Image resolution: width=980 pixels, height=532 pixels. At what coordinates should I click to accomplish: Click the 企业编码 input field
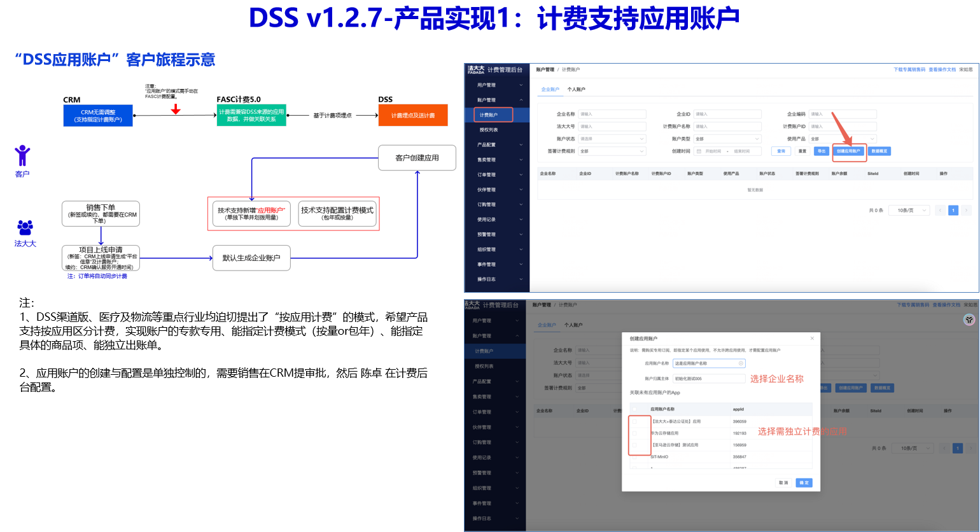coord(843,115)
